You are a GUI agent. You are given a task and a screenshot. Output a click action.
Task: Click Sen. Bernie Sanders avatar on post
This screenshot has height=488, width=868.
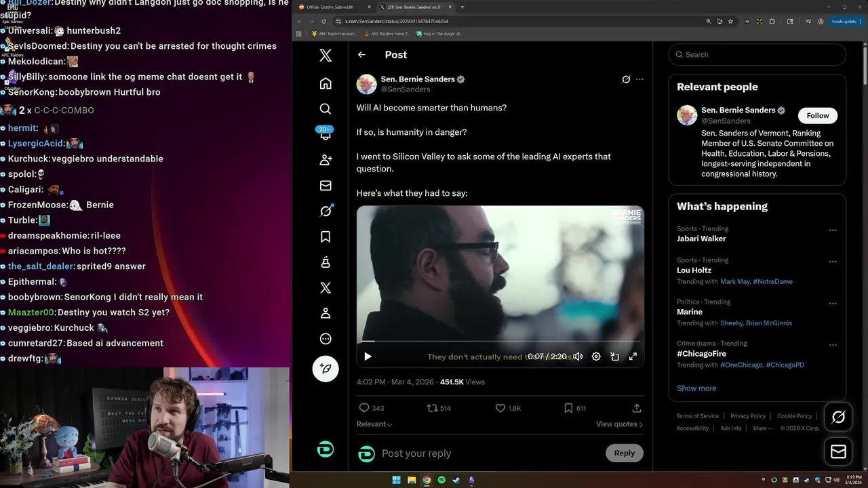pyautogui.click(x=367, y=84)
